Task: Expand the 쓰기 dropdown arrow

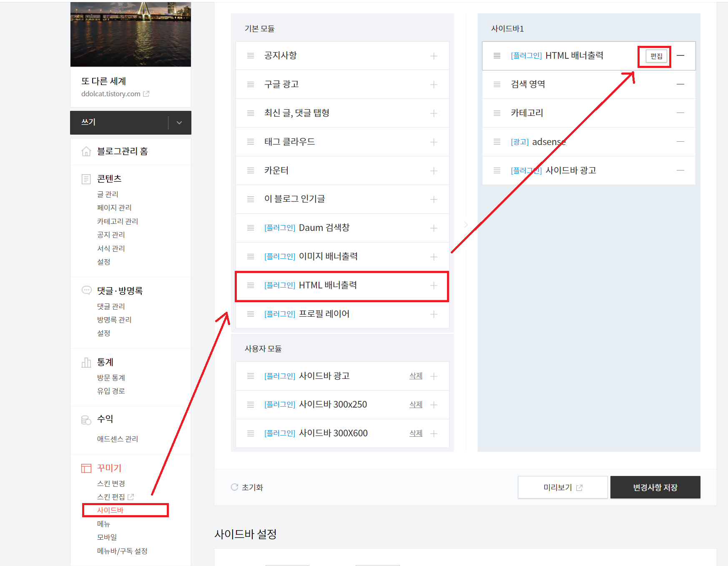Action: [179, 123]
